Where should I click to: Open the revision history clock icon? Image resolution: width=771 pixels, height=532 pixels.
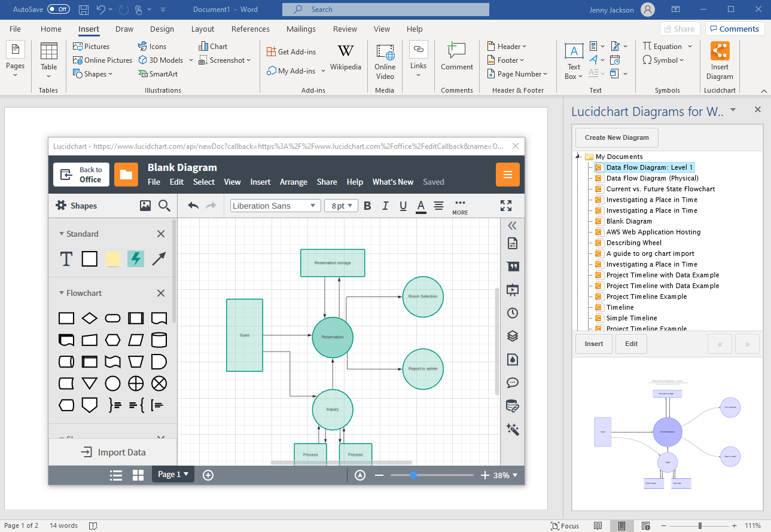point(512,313)
